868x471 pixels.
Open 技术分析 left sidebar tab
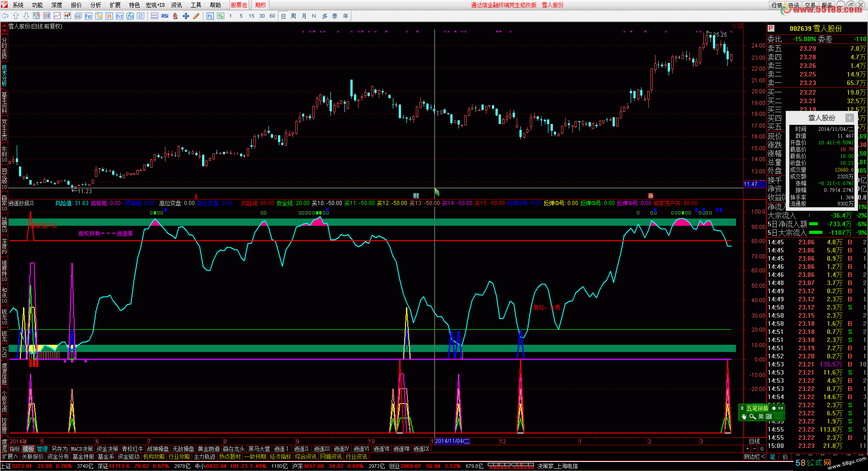coord(4,76)
